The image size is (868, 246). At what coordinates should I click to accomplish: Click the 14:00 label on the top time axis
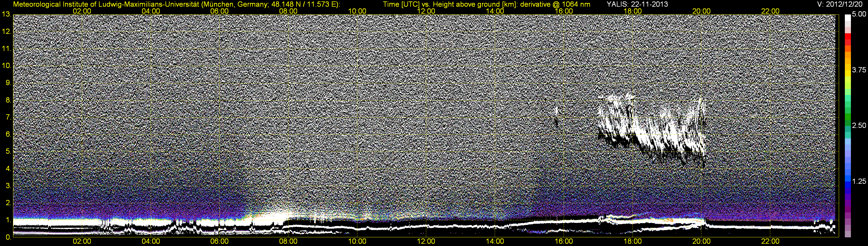(x=495, y=11)
